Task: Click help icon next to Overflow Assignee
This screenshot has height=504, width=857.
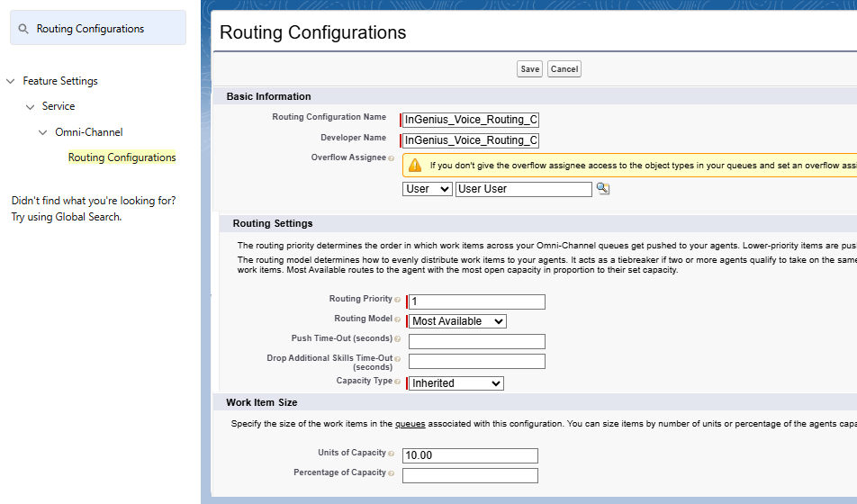Action: [392, 158]
